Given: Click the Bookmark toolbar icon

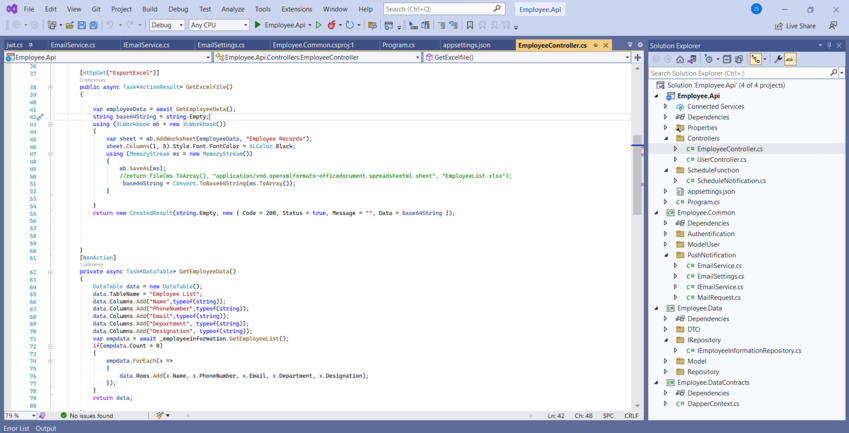Looking at the screenshot, I should tap(470, 25).
